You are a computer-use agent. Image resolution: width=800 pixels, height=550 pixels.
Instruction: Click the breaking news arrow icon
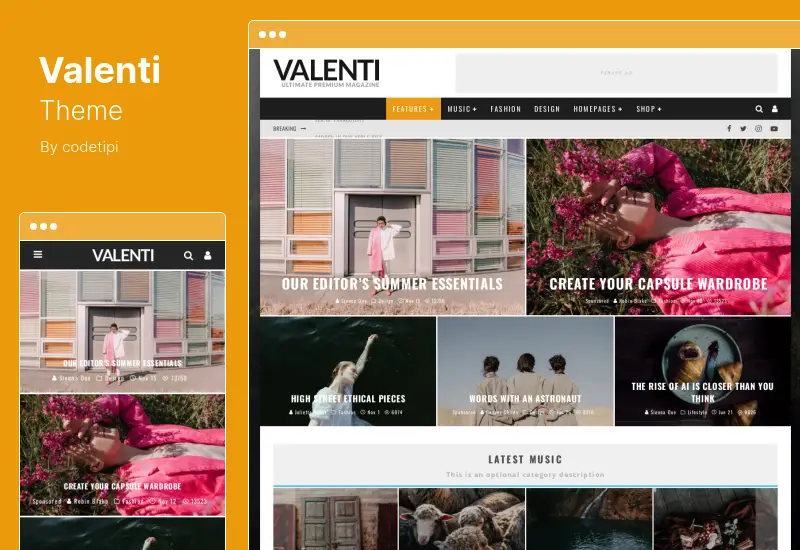[303, 129]
